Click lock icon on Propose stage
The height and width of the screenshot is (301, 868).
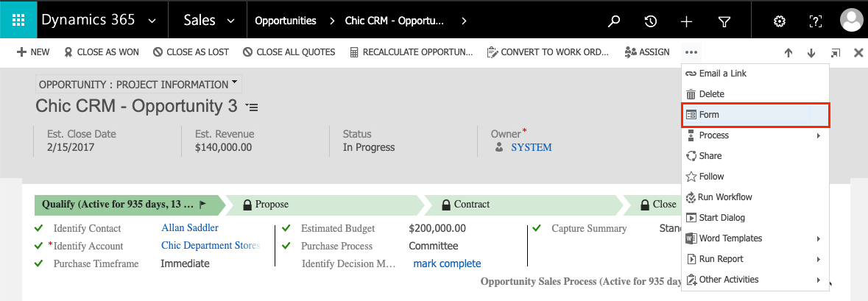(x=247, y=205)
